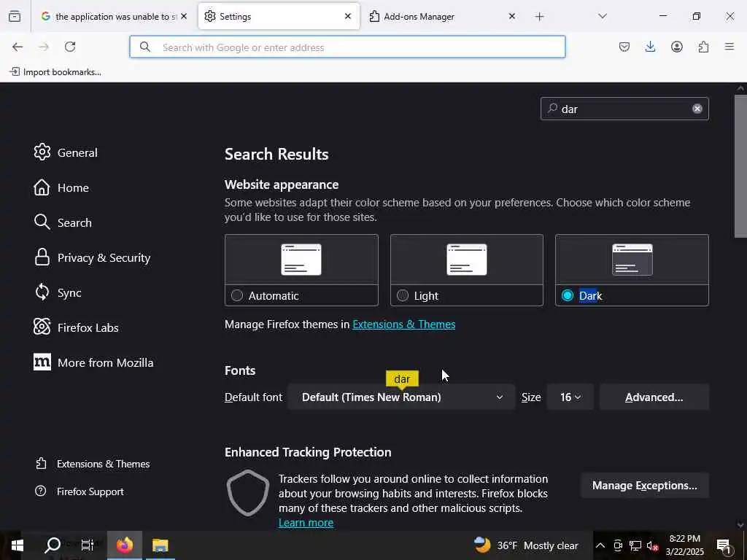This screenshot has width=747, height=560.
Task: Open the list all tabs chevron
Action: pyautogui.click(x=603, y=16)
